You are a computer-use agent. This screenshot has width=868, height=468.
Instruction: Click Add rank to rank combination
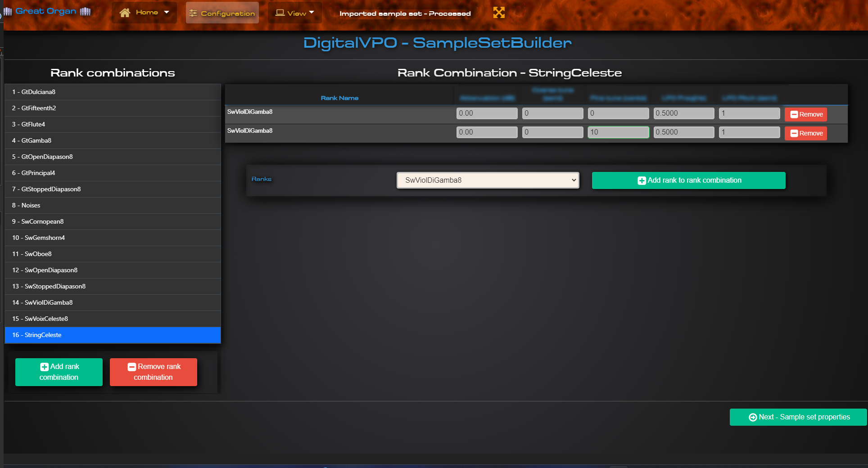click(689, 180)
